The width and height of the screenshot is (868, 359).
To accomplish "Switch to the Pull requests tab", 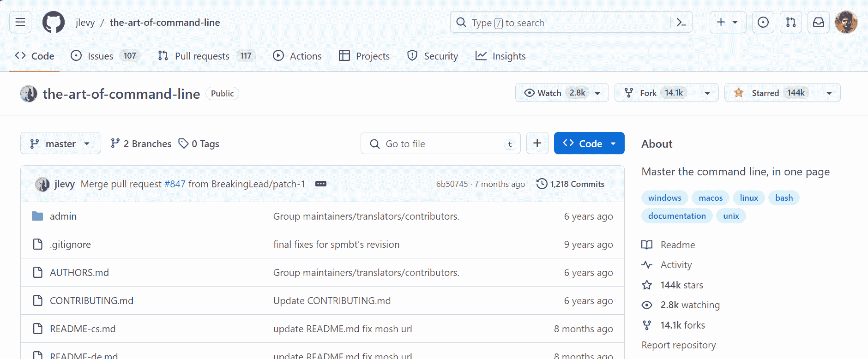I will [x=206, y=56].
